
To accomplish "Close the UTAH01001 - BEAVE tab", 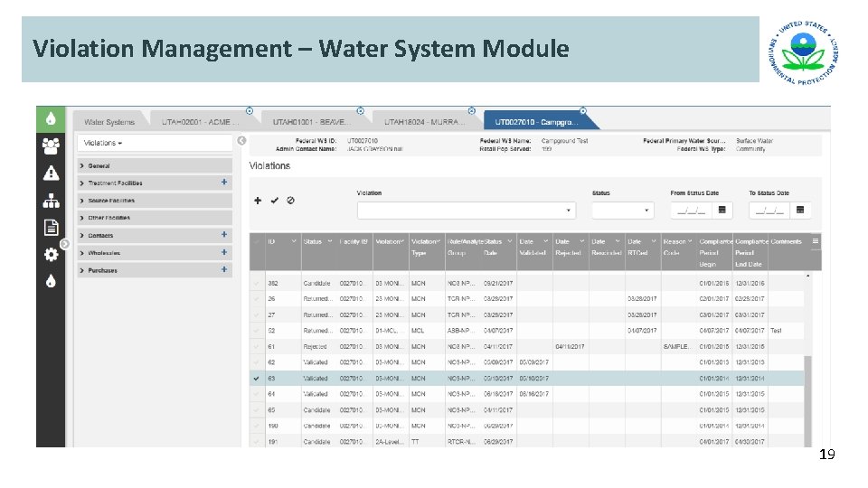I will click(x=361, y=111).
